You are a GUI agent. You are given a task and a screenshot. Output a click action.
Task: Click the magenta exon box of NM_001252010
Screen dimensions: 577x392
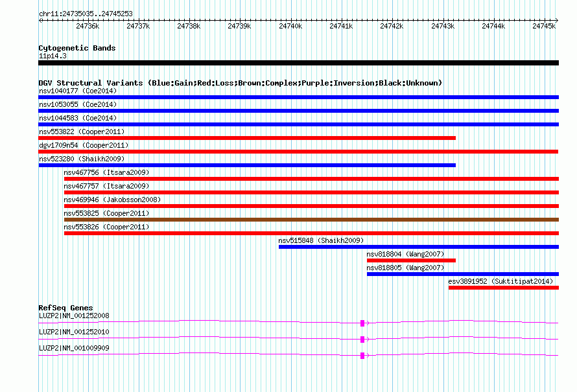pyautogui.click(x=362, y=340)
